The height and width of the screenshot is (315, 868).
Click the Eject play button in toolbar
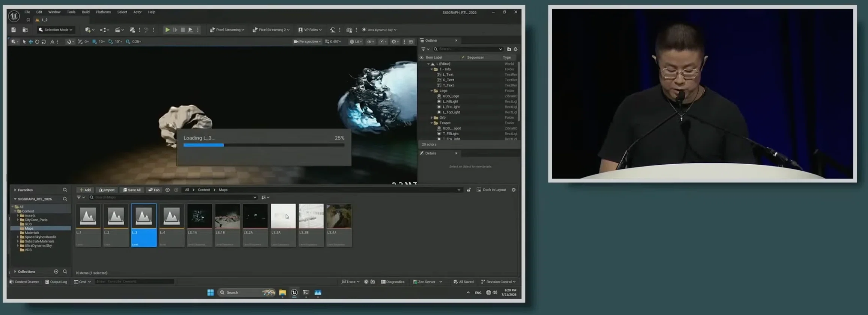point(190,30)
